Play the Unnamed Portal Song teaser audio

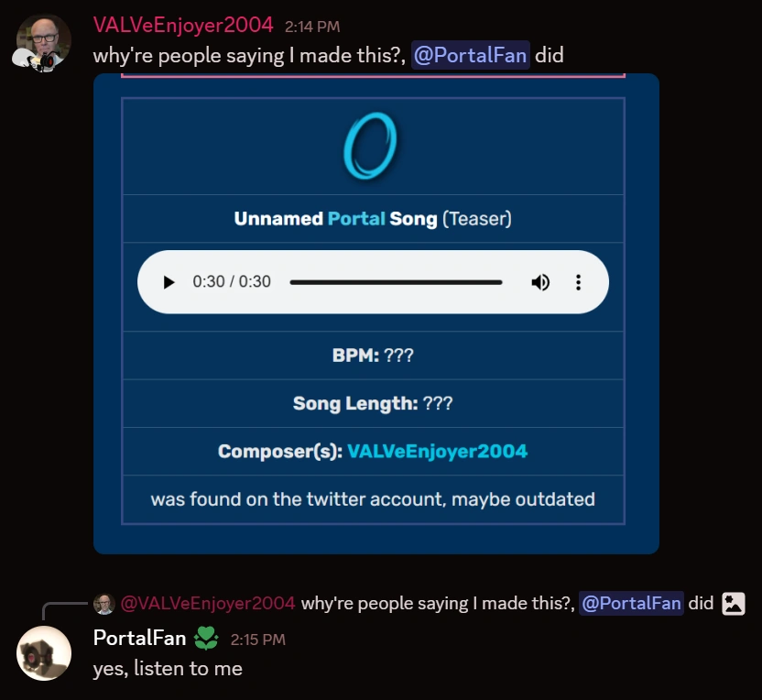click(169, 282)
